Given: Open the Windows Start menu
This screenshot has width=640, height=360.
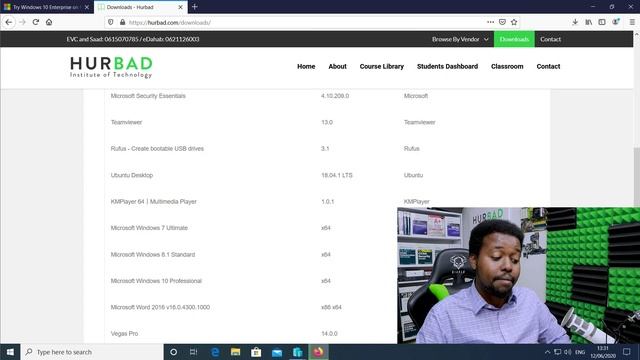Looking at the screenshot, I should tap(10, 352).
